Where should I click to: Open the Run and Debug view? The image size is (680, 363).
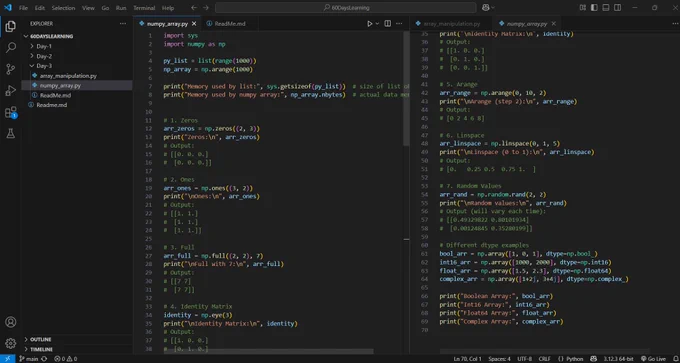click(10, 91)
